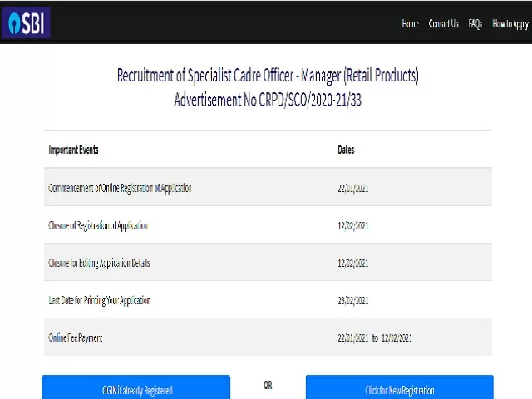The height and width of the screenshot is (399, 532).
Task: Click the Important Events column header
Action: coord(73,150)
